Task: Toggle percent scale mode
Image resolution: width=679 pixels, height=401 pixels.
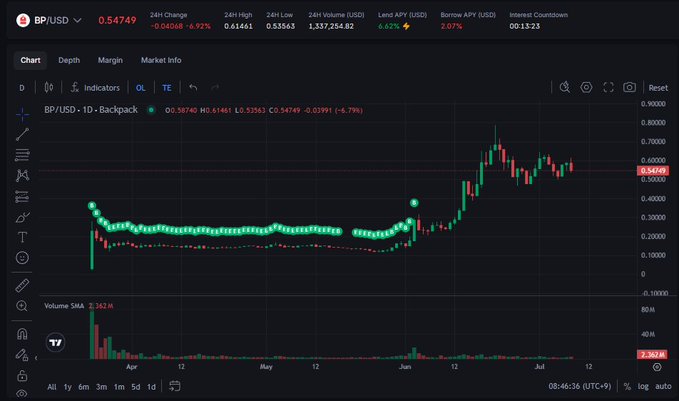Action: point(627,386)
